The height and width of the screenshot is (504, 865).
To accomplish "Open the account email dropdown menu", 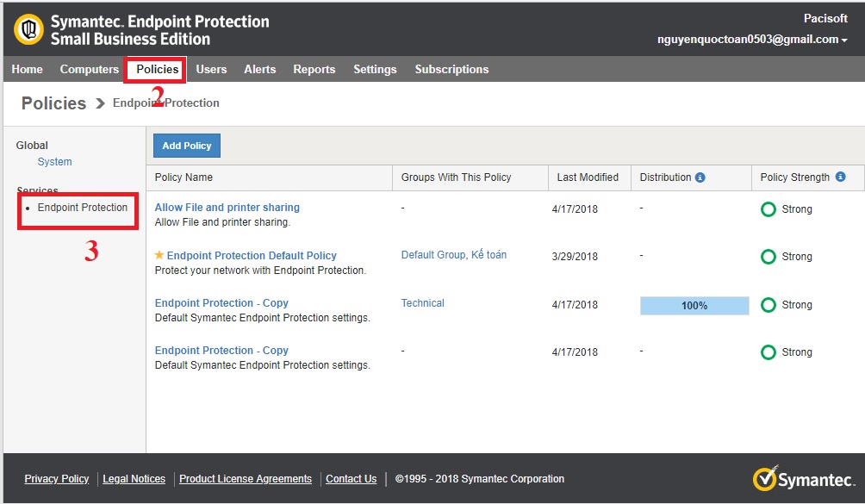I will tap(752, 39).
